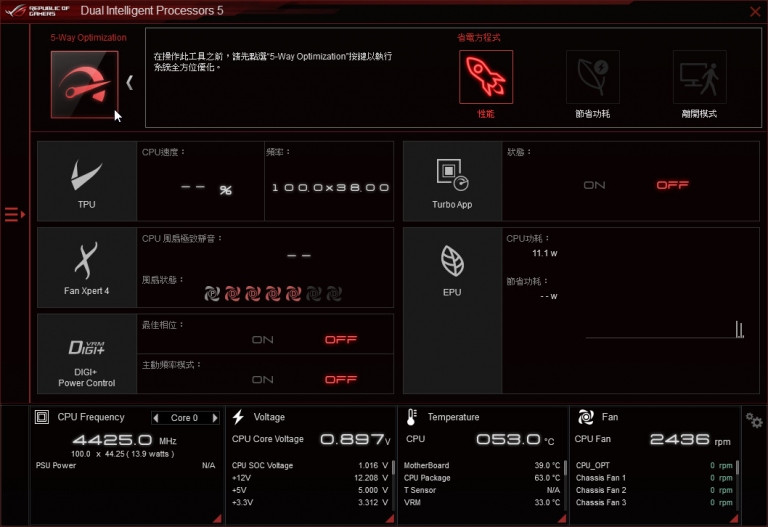The width and height of the screenshot is (768, 527).
Task: Open the Turbo App panel
Action: pos(452,181)
